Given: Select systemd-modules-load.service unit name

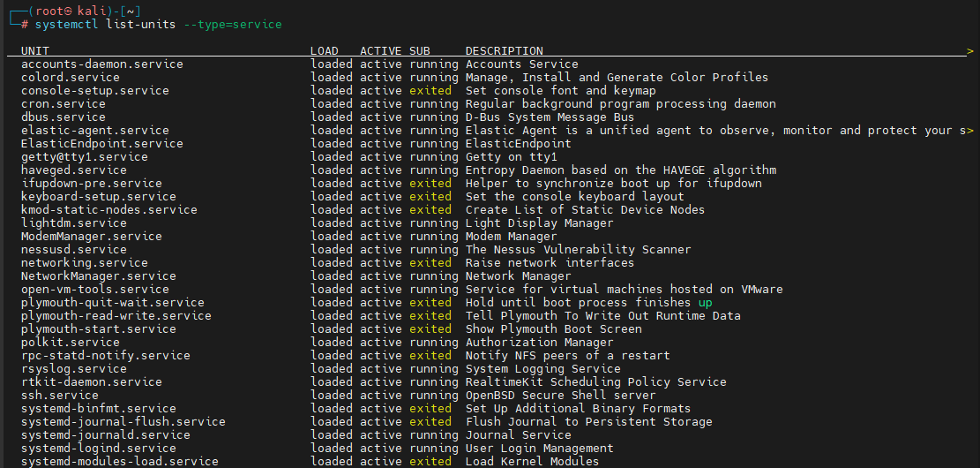Looking at the screenshot, I should pos(120,461).
